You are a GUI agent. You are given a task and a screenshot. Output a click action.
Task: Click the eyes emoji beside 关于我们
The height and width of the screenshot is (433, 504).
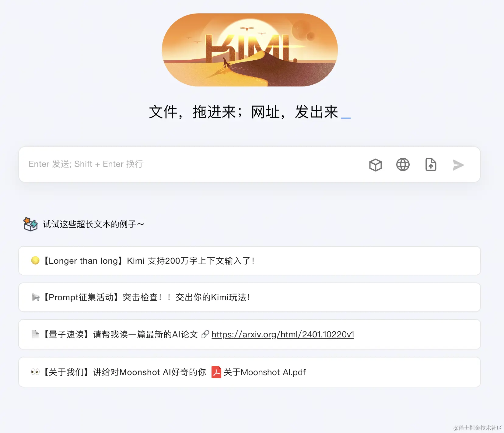click(x=35, y=372)
